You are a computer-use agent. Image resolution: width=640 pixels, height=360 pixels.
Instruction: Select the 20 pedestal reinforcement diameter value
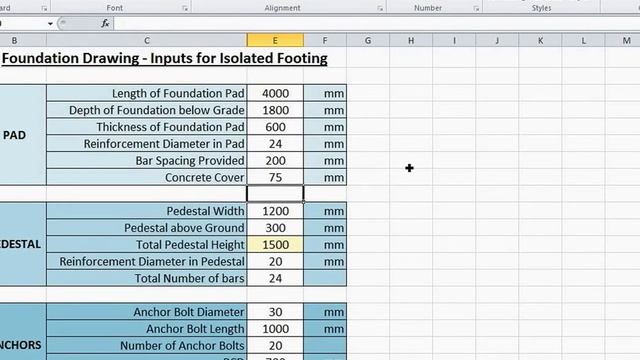click(275, 261)
